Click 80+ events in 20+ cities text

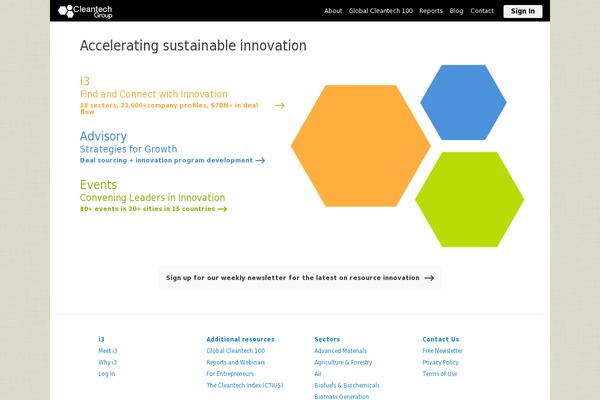tap(147, 209)
